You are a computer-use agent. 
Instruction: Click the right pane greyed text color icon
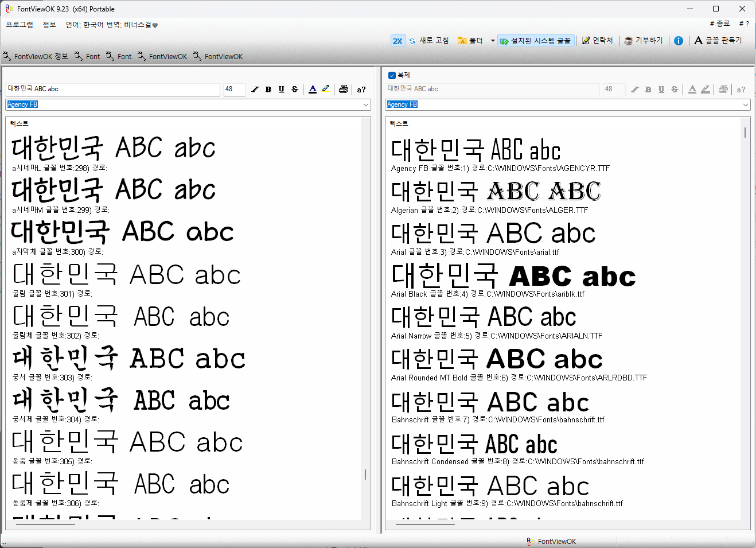pos(692,90)
